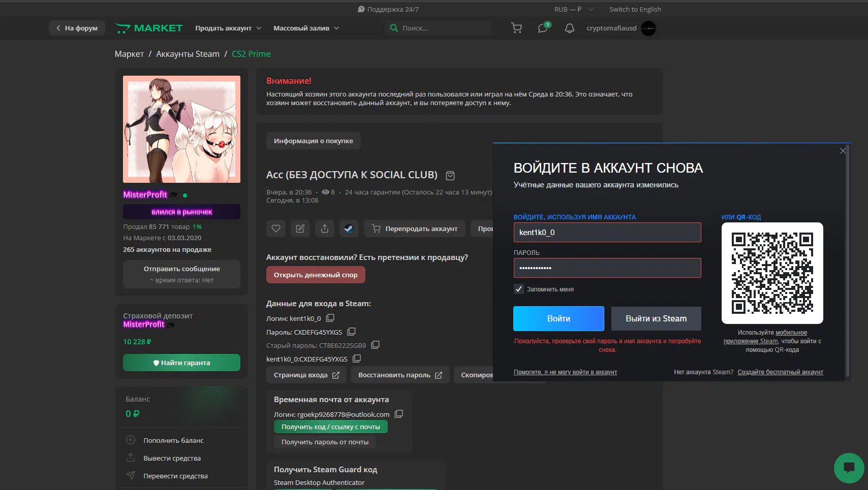This screenshot has height=490, width=868.
Task: Click the archive icon next to the account title
Action: point(450,176)
